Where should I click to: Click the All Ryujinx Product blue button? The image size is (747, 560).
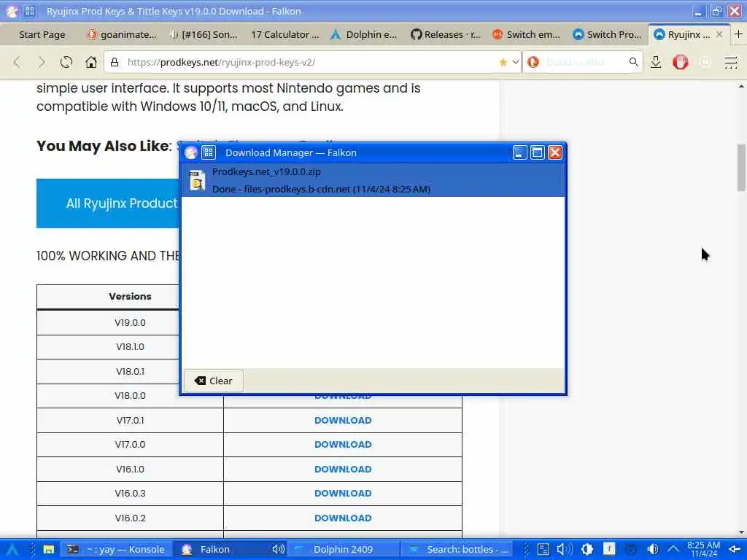(109, 203)
